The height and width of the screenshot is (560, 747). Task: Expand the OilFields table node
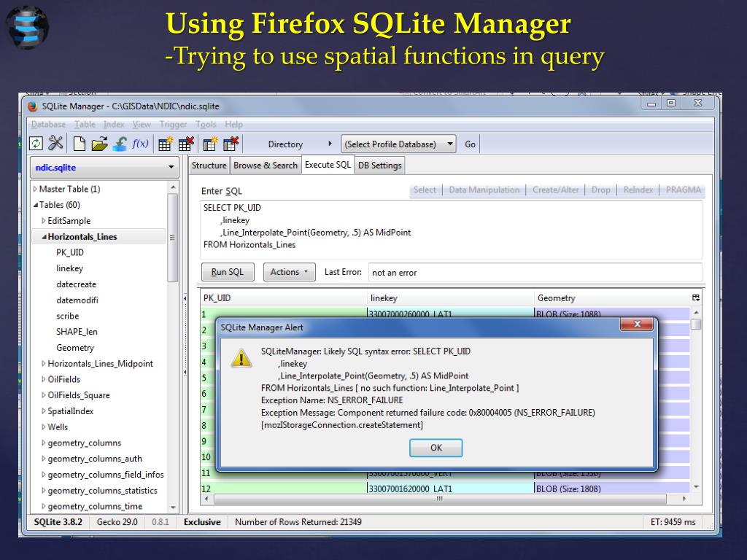(43, 379)
